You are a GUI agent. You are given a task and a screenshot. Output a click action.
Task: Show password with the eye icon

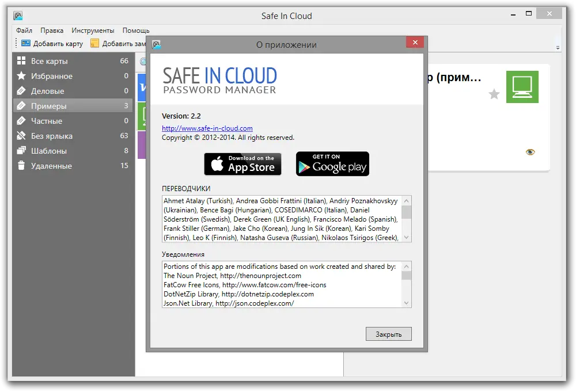coord(530,152)
